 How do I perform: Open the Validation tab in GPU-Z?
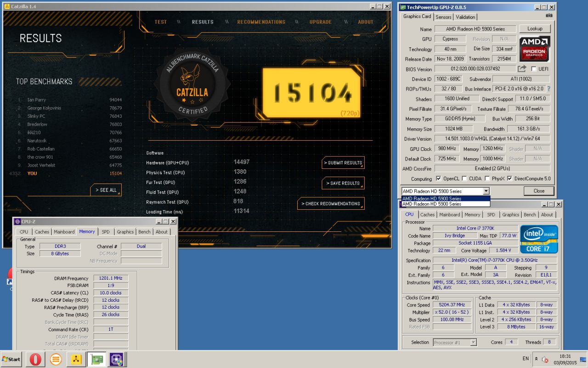click(x=465, y=17)
